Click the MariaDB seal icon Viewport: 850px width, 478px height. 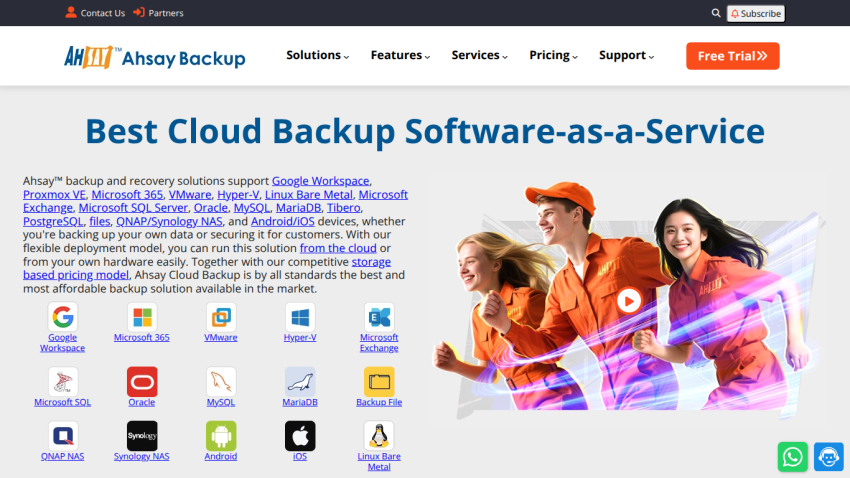pyautogui.click(x=300, y=382)
